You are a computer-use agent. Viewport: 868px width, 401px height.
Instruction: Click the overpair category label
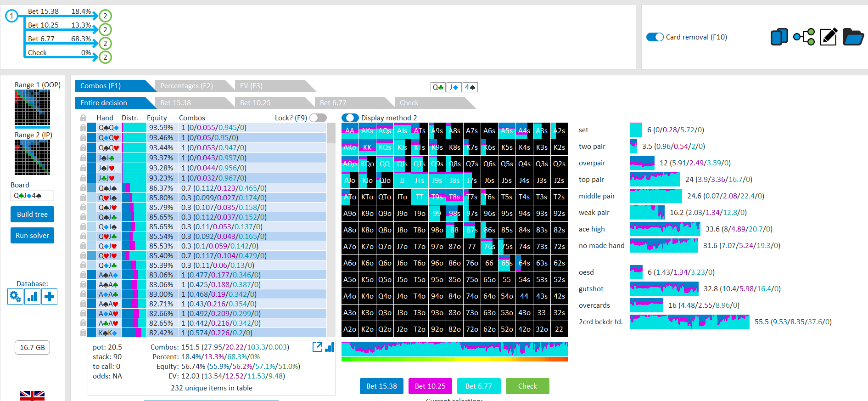(592, 163)
